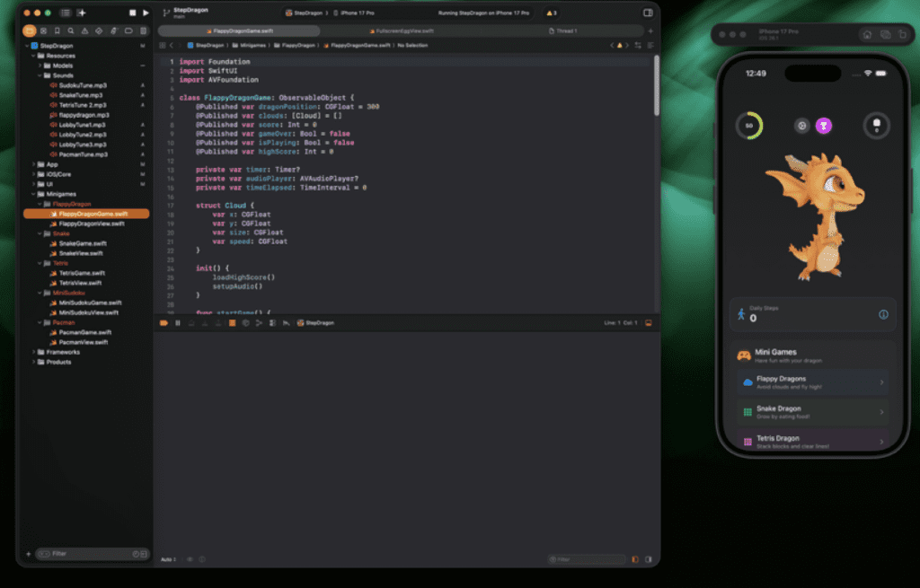Expand the Models folder

[40, 66]
